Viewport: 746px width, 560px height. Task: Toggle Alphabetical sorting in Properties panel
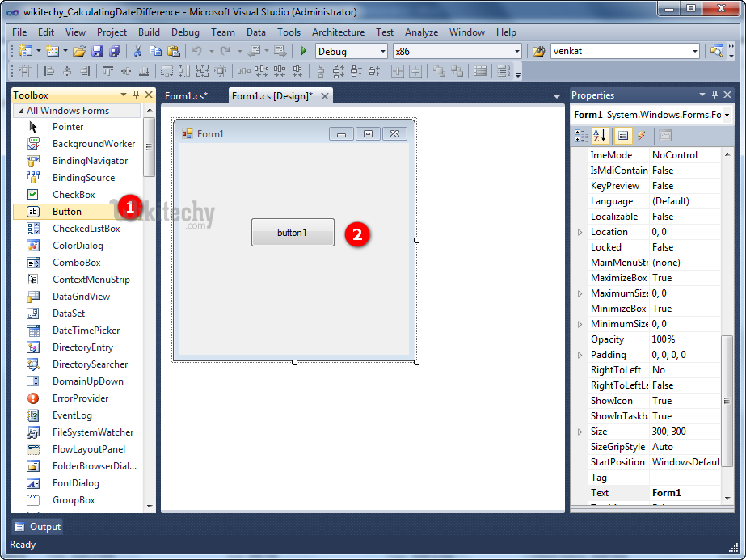pos(600,136)
